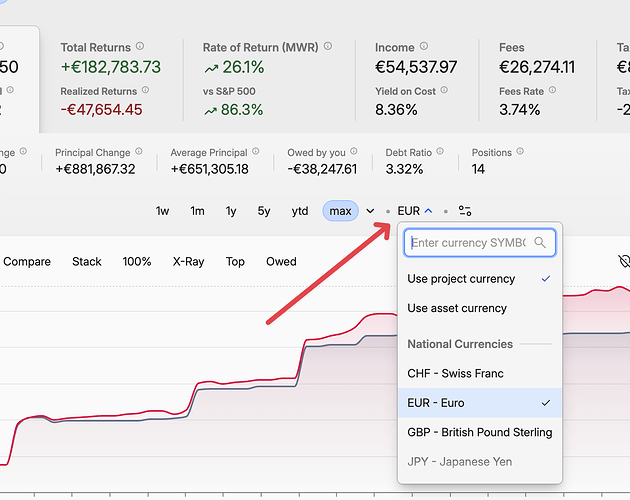
Task: Click the National Currencies section header
Action: pos(460,344)
